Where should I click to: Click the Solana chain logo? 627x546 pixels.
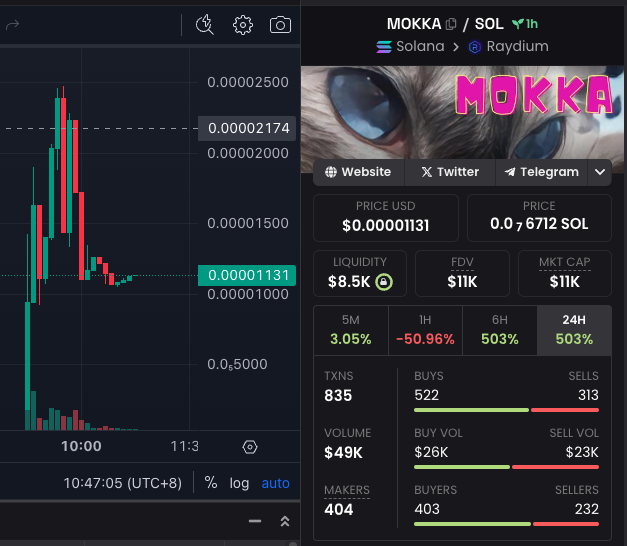[384, 47]
